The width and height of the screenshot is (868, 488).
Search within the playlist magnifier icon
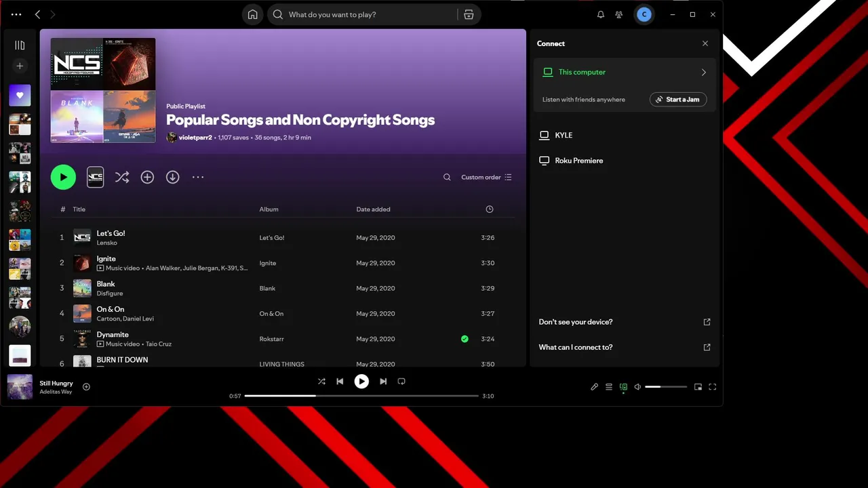(x=447, y=177)
